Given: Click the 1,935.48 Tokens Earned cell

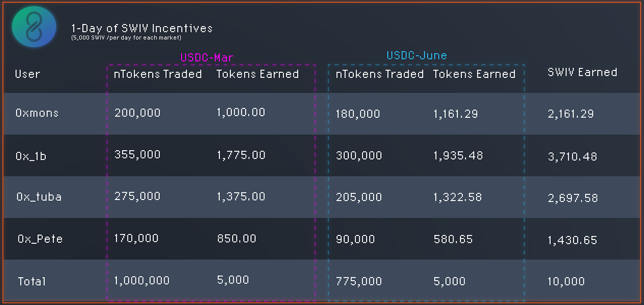Looking at the screenshot, I should (x=458, y=156).
